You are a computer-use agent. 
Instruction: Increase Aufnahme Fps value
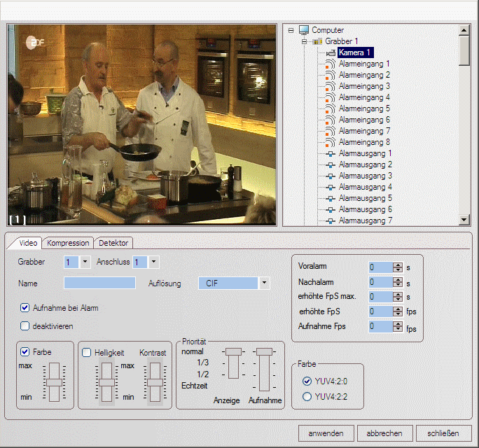tap(398, 324)
